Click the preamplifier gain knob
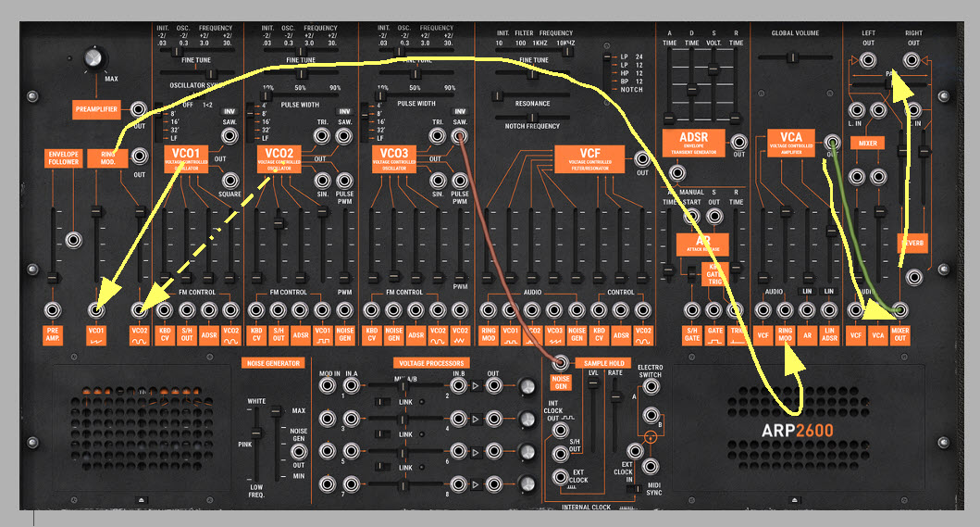Viewport: 980px width, 527px height. pyautogui.click(x=93, y=58)
